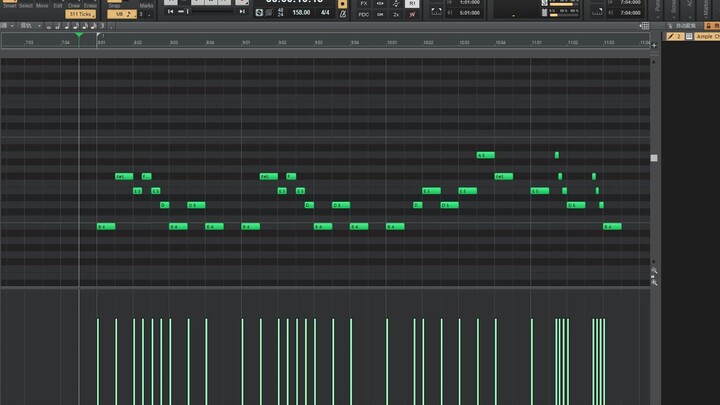Click the green Now time marker
Image resolution: width=720 pixels, height=405 pixels.
[x=79, y=35]
